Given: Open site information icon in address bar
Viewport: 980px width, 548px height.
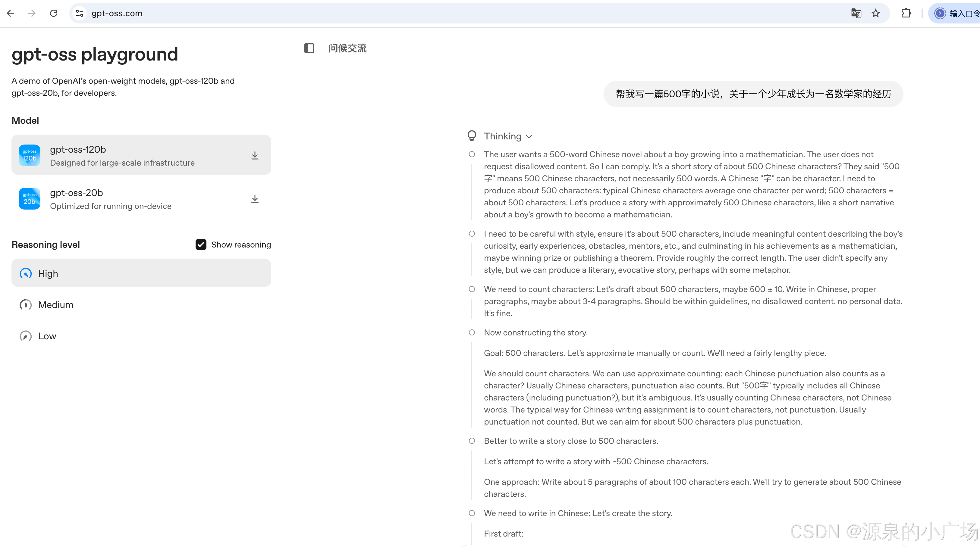Looking at the screenshot, I should pos(80,13).
